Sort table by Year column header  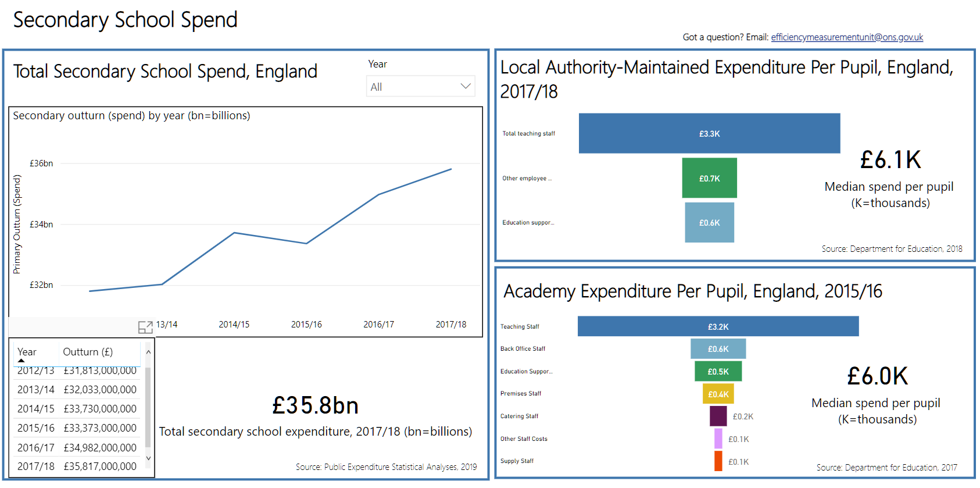[27, 352]
